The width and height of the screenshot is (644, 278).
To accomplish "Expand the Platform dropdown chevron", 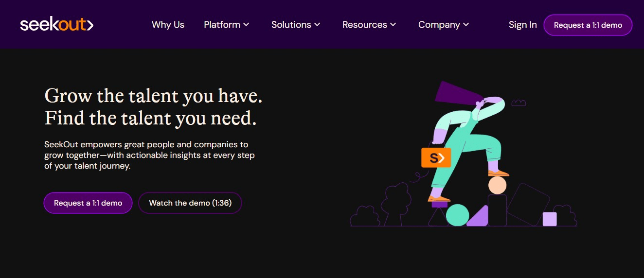I will point(247,25).
